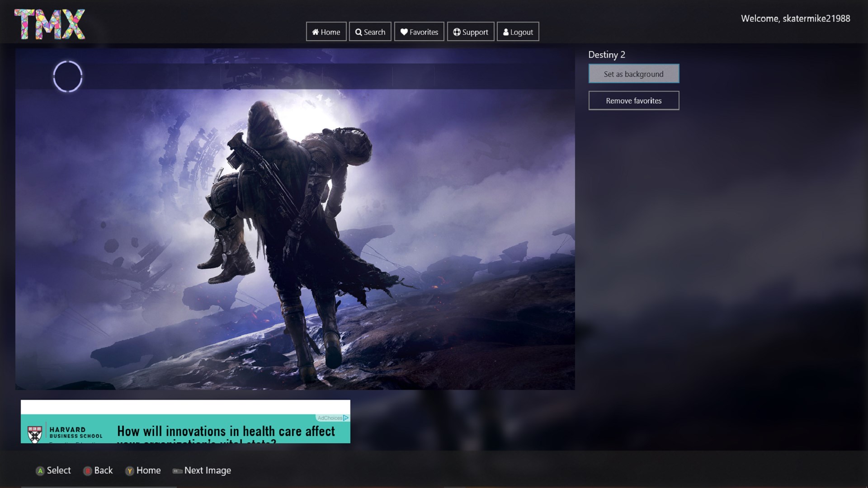
Task: Click the person icon on the Logout button
Action: coord(506,32)
